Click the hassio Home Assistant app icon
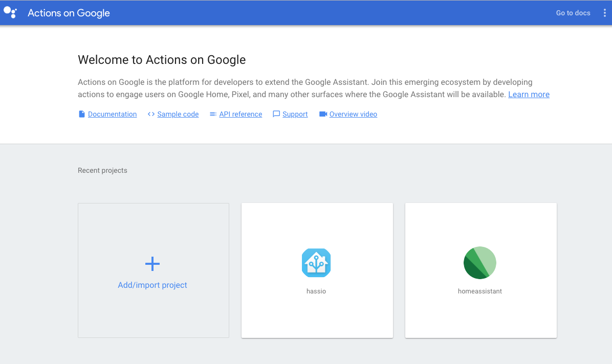Screen dimensions: 612x364 (316, 262)
